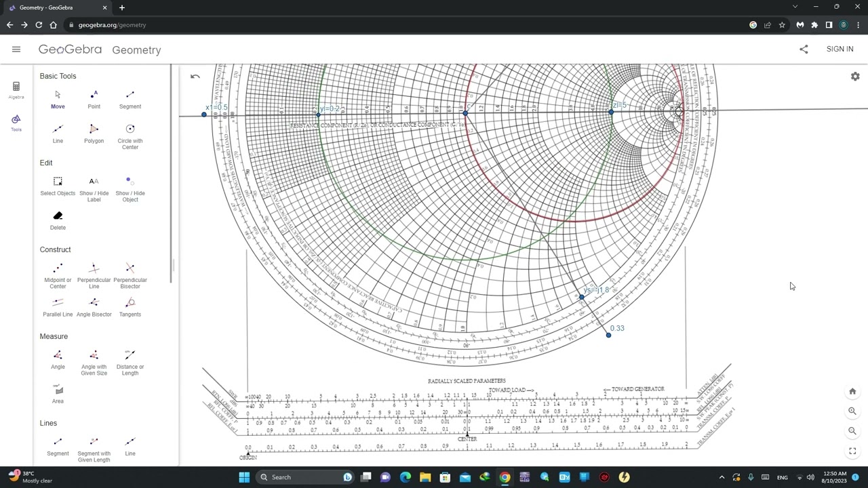868x488 pixels.
Task: Pick the Circle with Center tool
Action: [130, 136]
